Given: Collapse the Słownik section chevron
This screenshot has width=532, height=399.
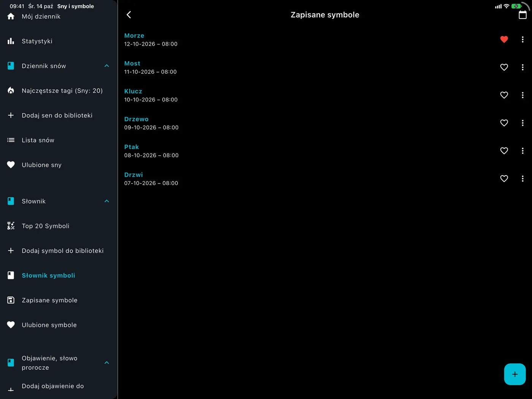Looking at the screenshot, I should click(107, 201).
